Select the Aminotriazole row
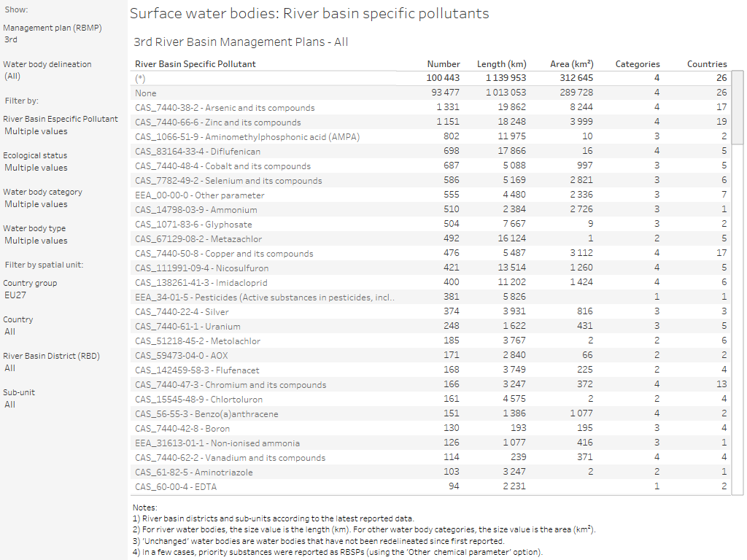 click(x=430, y=472)
